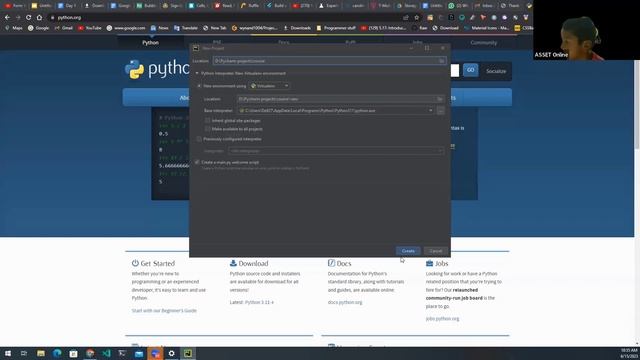640x360 pixels.
Task: Select Previously configured interpreter radio button
Action: click(199, 139)
